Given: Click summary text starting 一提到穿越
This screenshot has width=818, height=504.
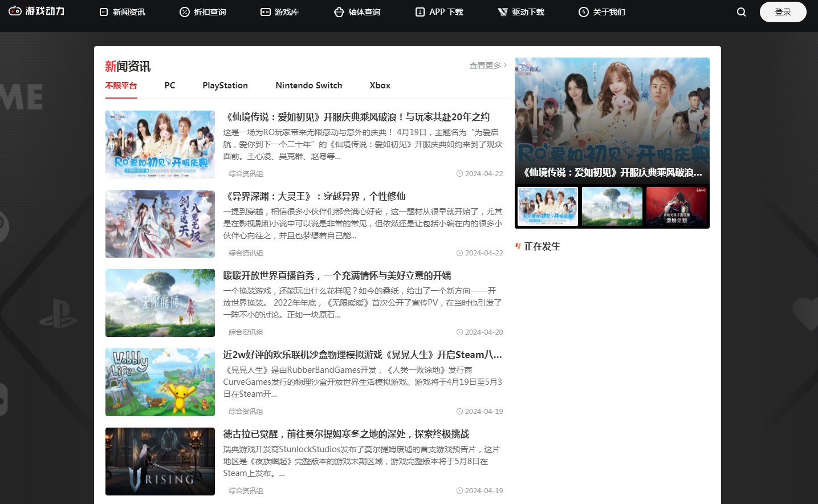Looking at the screenshot, I should (363, 223).
